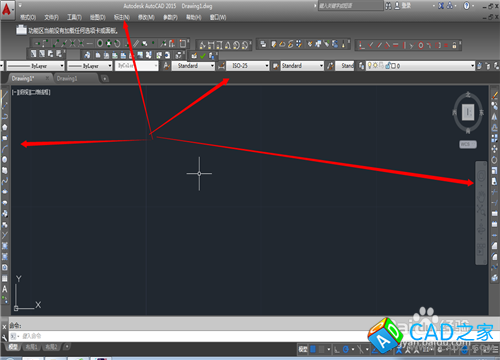The height and width of the screenshot is (360, 500).
Task: Select the Rotate tool in modify toolbar
Action: [494, 160]
